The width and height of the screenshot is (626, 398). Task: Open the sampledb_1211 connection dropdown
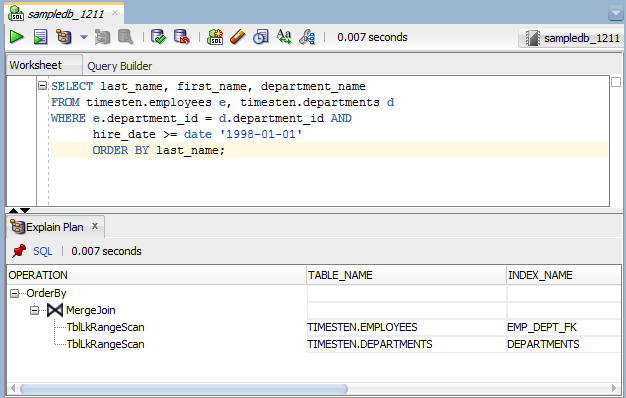571,38
